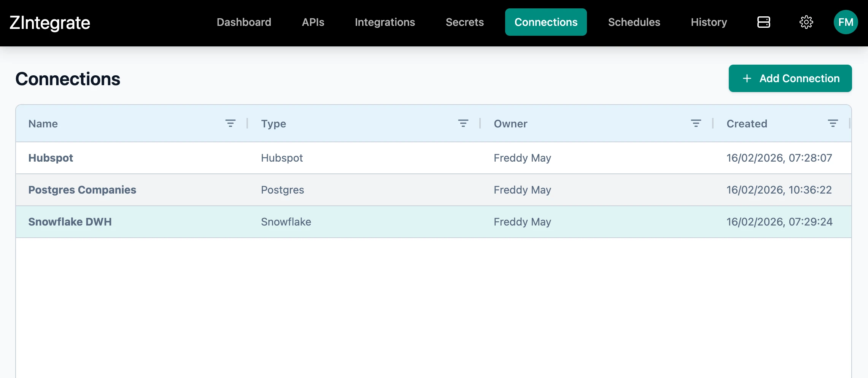View the History tab

pyautogui.click(x=709, y=22)
